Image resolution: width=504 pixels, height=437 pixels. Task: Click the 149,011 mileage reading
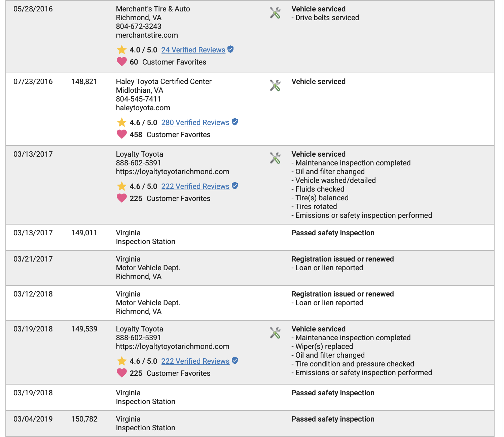pos(84,233)
